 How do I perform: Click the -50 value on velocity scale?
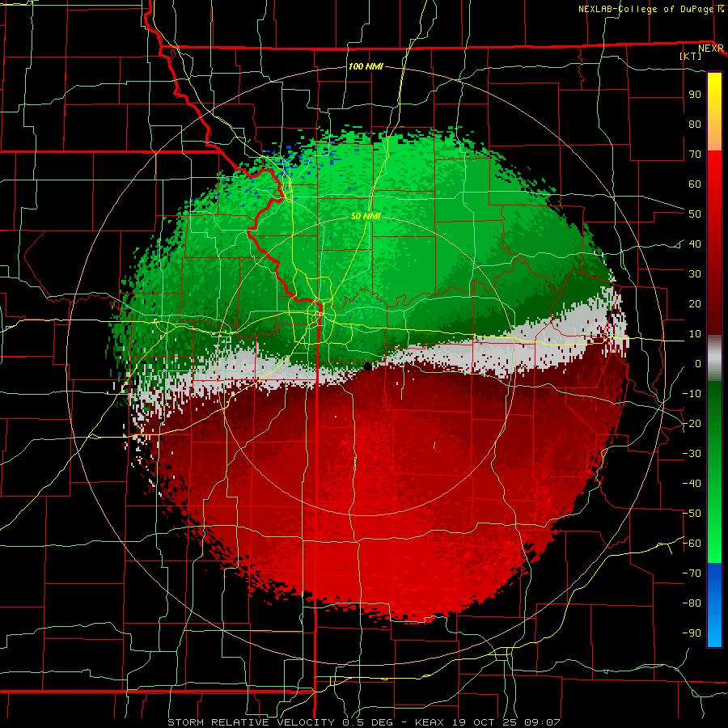[692, 514]
